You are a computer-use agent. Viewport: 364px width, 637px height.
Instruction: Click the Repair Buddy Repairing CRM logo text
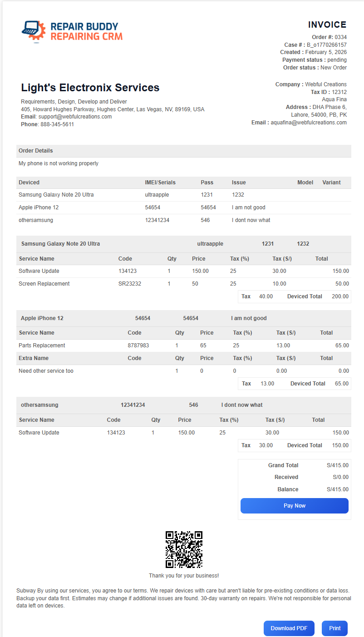[86, 31]
